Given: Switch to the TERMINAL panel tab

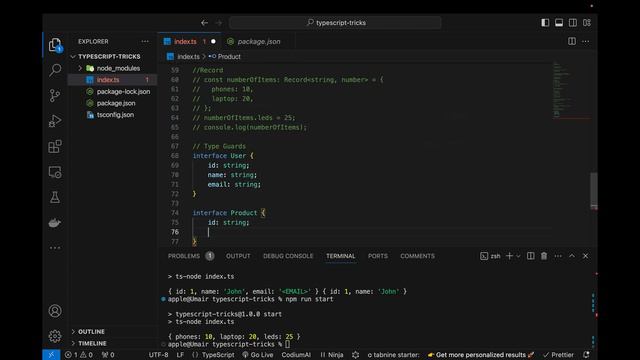Looking at the screenshot, I should tap(340, 256).
